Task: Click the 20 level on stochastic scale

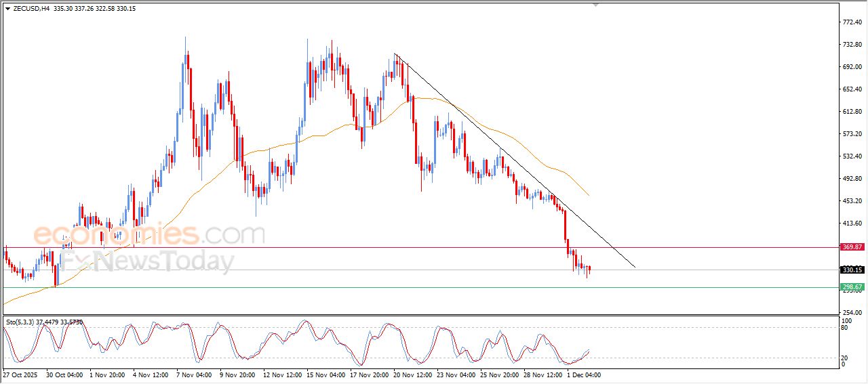Action: point(844,358)
